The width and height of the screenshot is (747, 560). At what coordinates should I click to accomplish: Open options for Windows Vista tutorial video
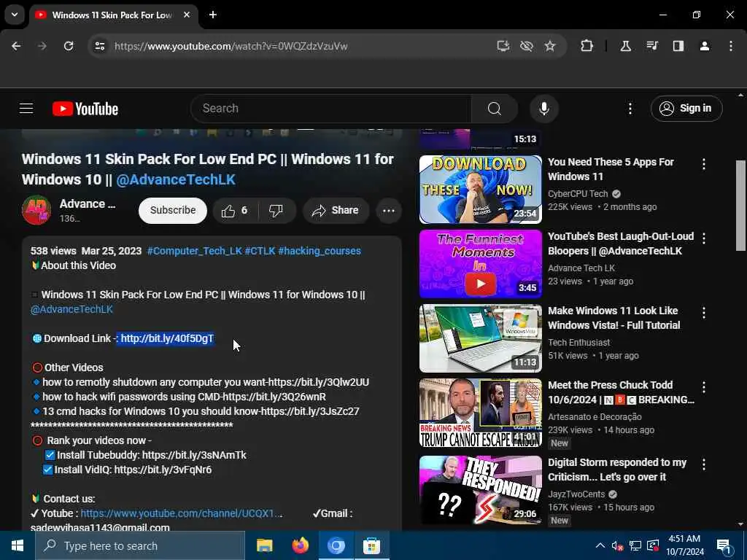tap(704, 313)
